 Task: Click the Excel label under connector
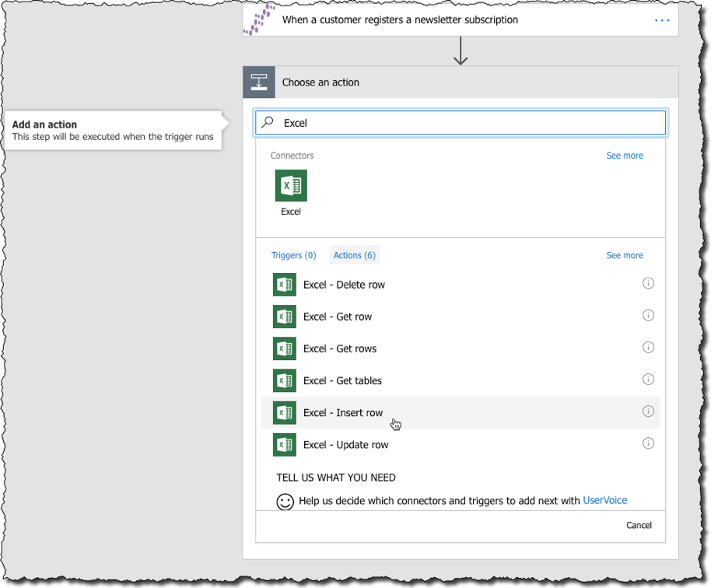tap(291, 212)
